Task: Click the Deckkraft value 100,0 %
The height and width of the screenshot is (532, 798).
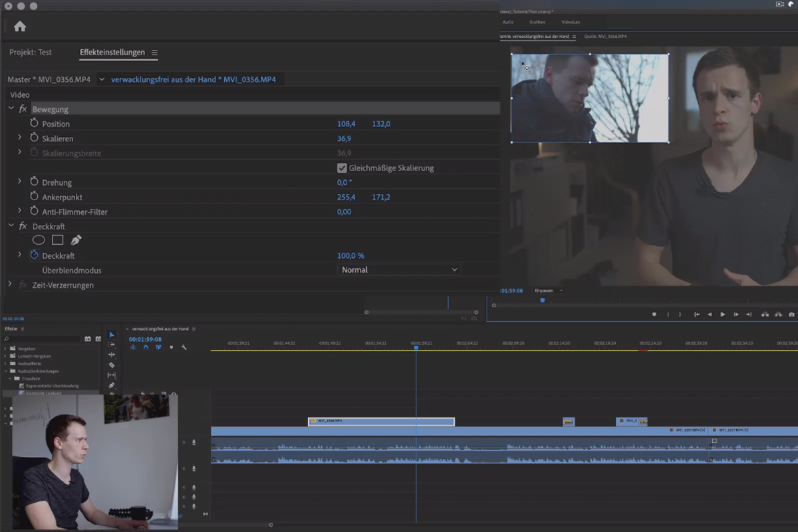Action: pos(350,256)
